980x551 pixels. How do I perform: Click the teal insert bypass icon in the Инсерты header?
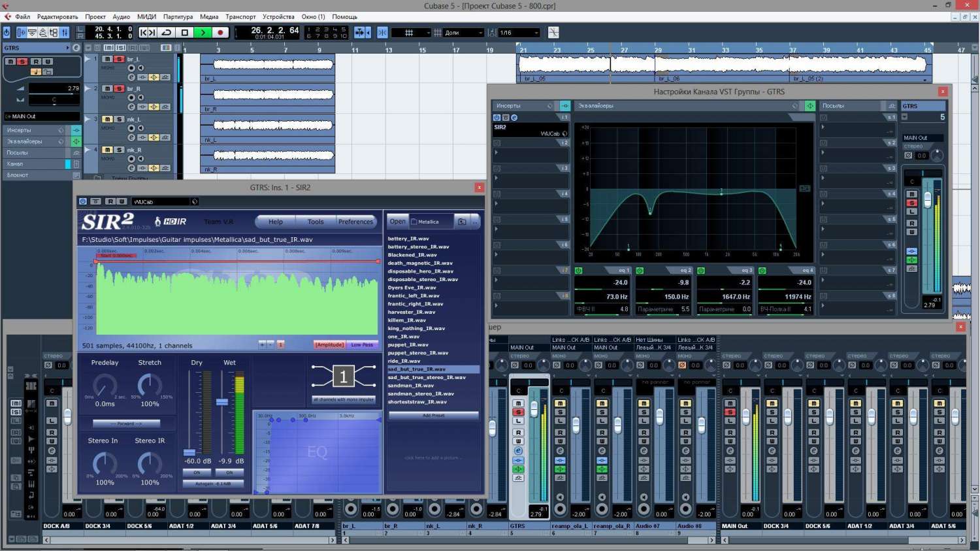coord(565,105)
